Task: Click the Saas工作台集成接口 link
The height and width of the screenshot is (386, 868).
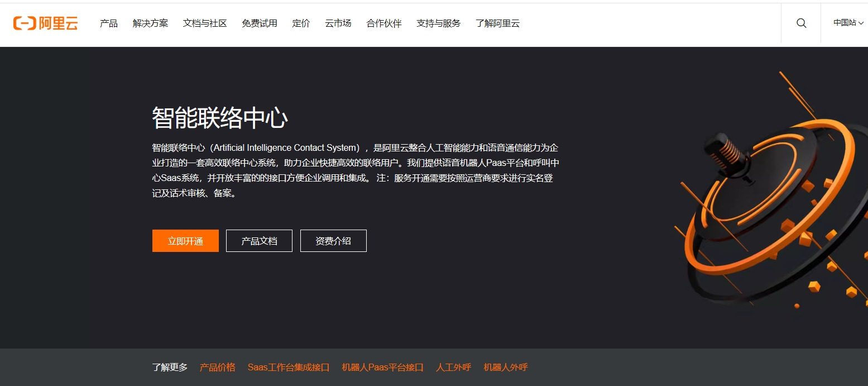Action: coord(289,368)
